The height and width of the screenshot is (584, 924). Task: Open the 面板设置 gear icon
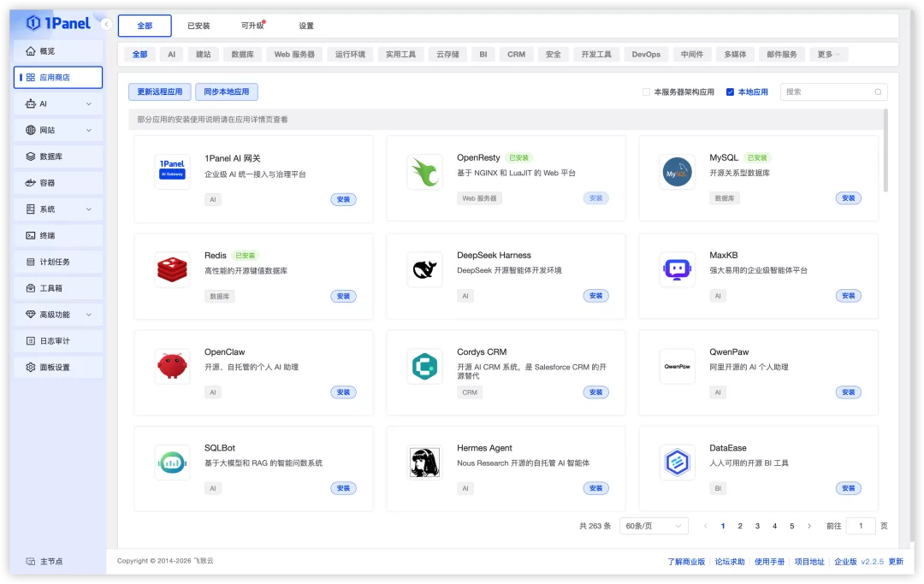(31, 368)
